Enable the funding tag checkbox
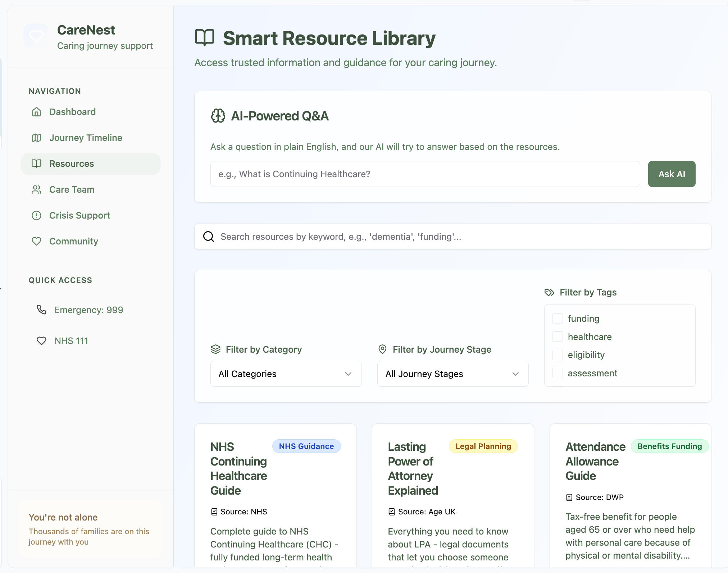Image resolution: width=728 pixels, height=573 pixels. [558, 318]
